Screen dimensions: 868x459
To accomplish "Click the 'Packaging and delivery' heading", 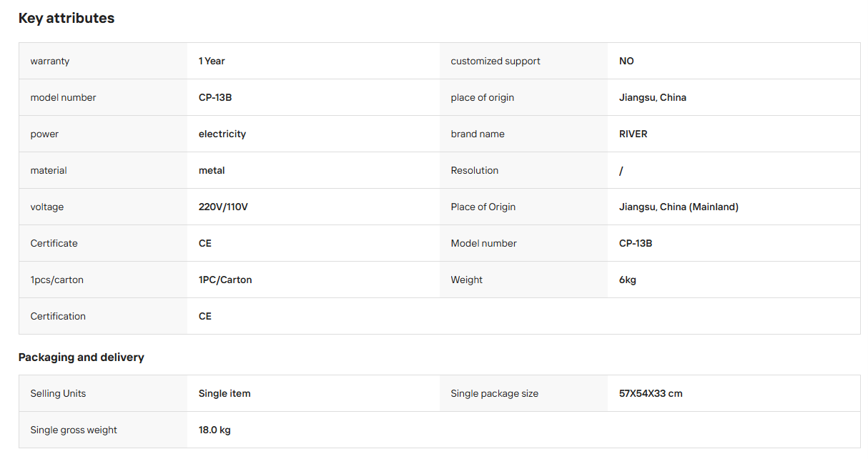I will pos(82,357).
